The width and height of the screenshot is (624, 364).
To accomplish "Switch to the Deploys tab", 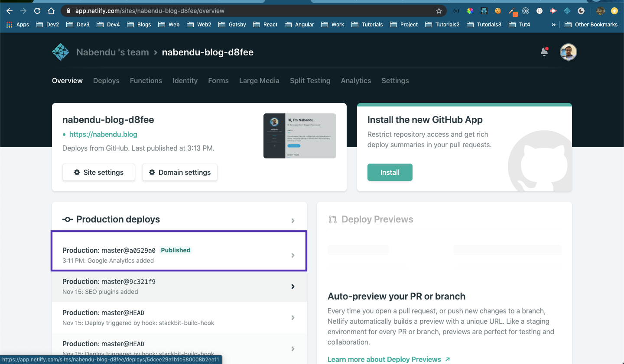I will coord(106,81).
